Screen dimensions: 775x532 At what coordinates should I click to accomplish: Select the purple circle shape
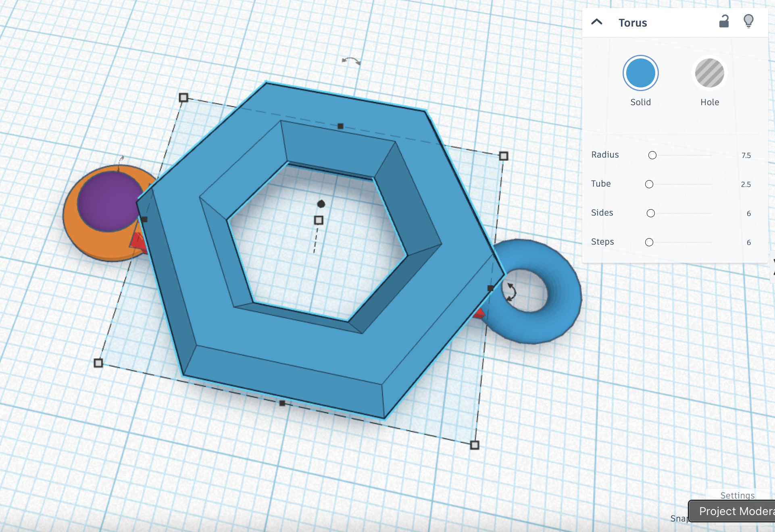109,201
